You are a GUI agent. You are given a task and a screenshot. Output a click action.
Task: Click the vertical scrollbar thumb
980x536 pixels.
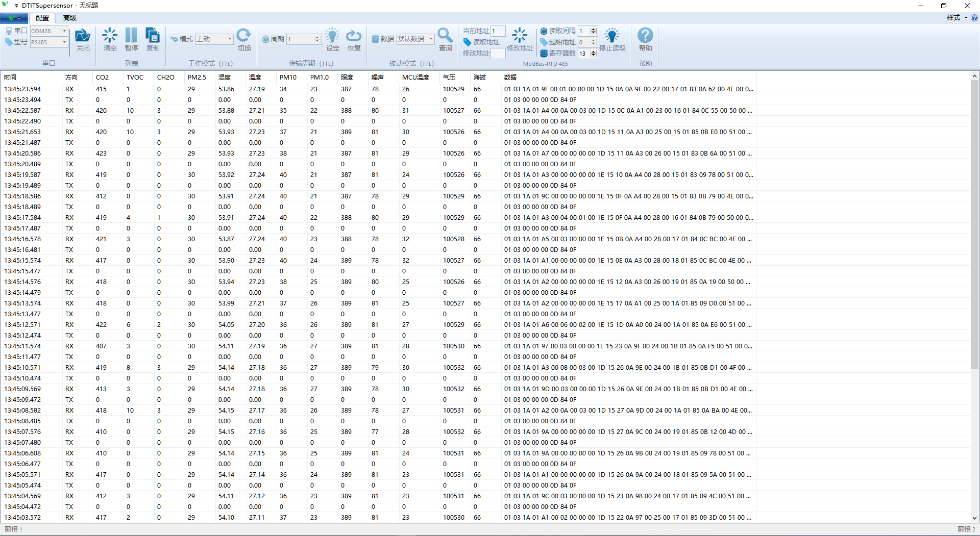coord(974,224)
